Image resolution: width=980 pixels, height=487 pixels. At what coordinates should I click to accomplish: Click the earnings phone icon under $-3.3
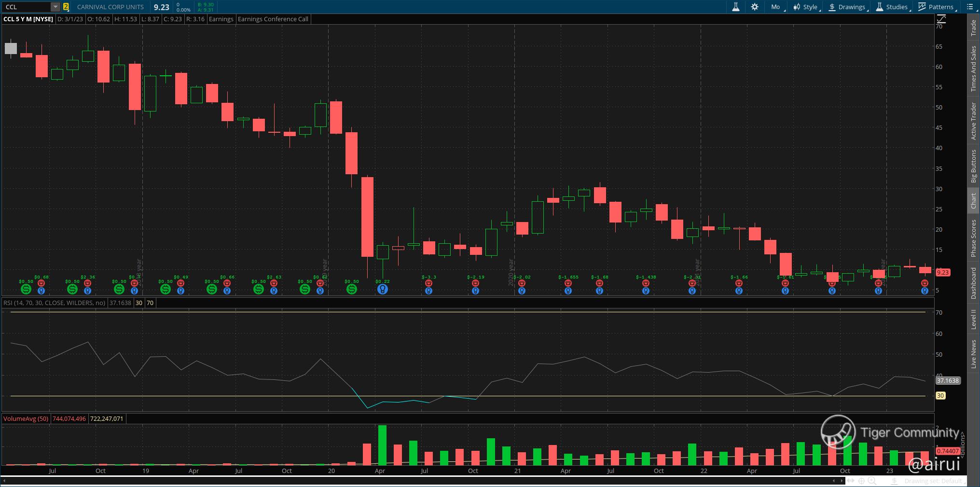click(x=428, y=284)
